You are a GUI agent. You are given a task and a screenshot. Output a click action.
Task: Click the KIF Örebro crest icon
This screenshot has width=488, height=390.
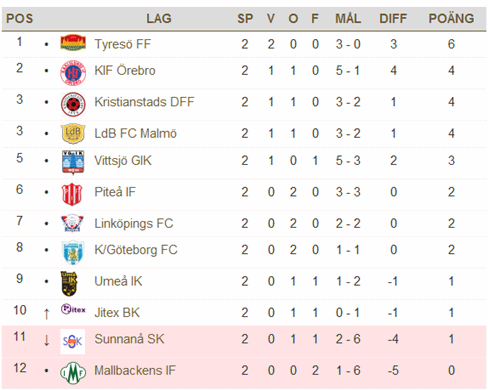coord(73,73)
